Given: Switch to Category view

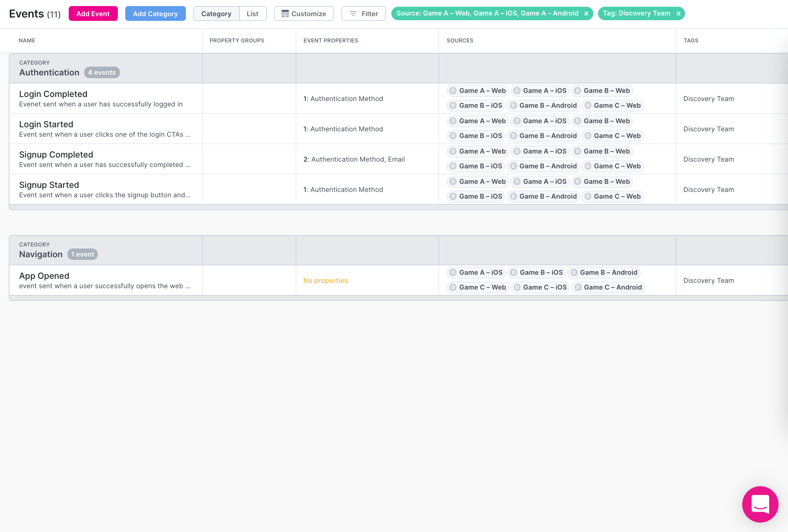Looking at the screenshot, I should tap(216, 13).
